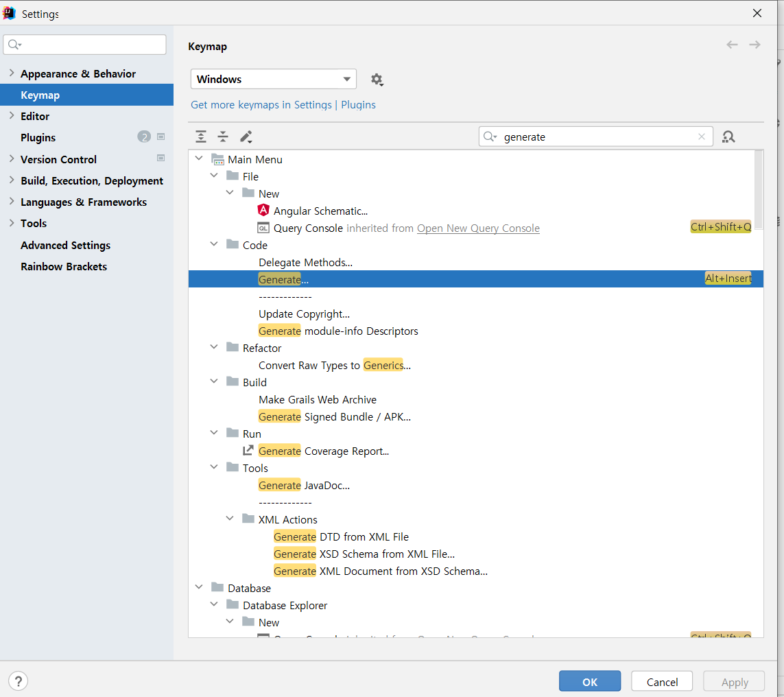This screenshot has height=697, width=784.
Task: Click the Open New Query Console link
Action: click(478, 228)
